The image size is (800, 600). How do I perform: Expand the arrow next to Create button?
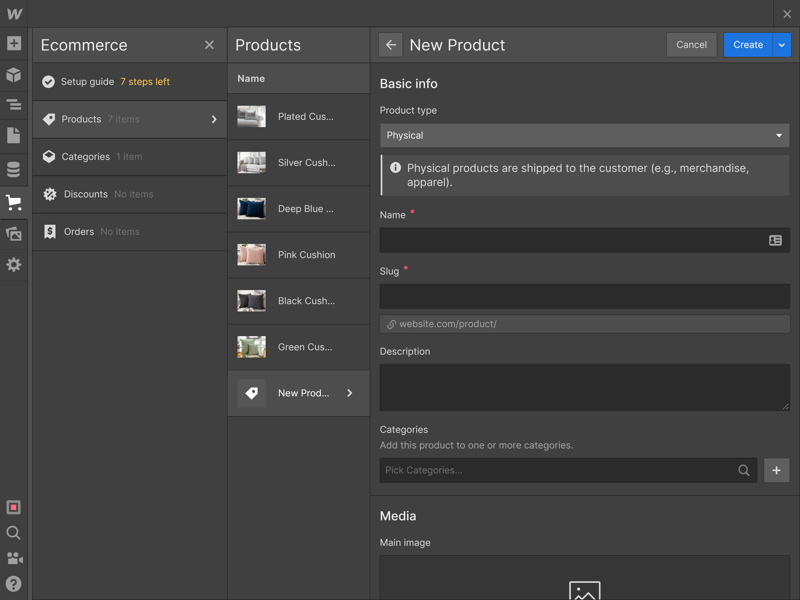click(782, 45)
